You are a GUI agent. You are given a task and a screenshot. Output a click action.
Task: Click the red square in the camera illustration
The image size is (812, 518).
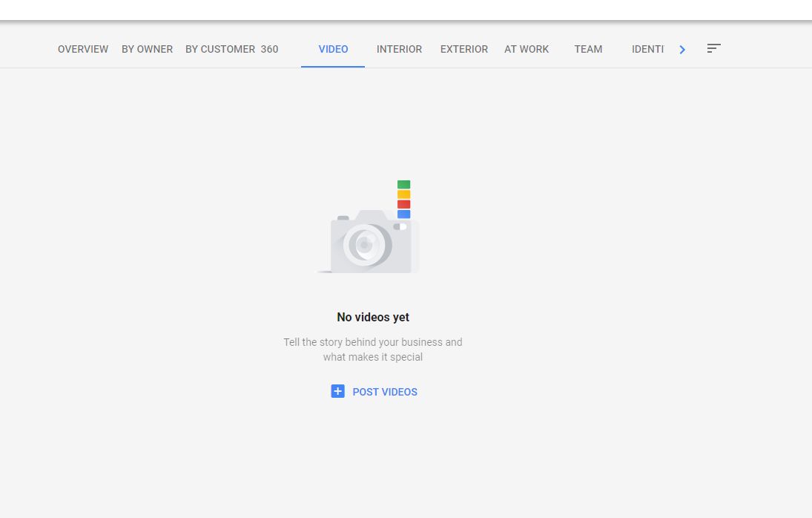click(x=403, y=204)
